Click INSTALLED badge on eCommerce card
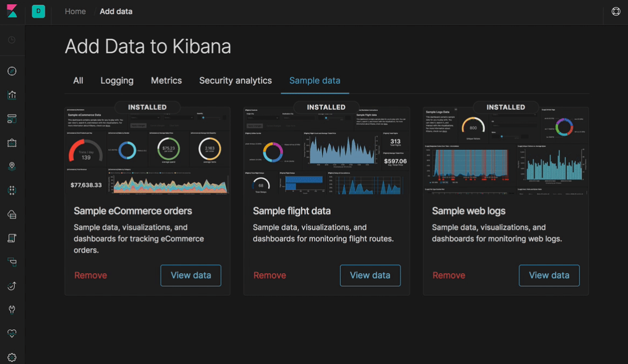Screen dimensions: 628x364 147,108
